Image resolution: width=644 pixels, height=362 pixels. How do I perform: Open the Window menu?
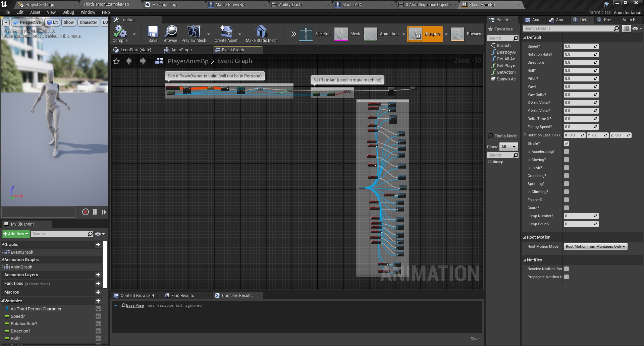pyautogui.click(x=88, y=12)
